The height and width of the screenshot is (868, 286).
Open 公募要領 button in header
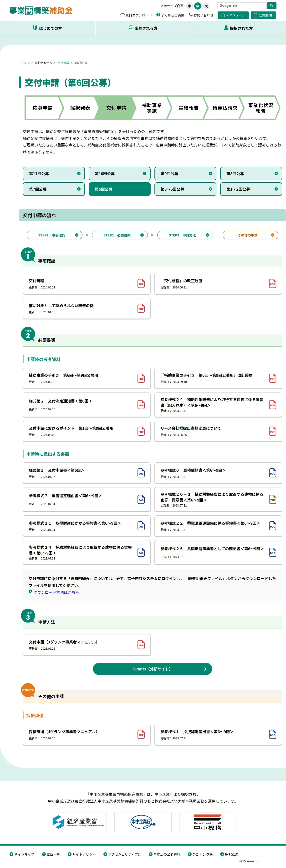263,15
